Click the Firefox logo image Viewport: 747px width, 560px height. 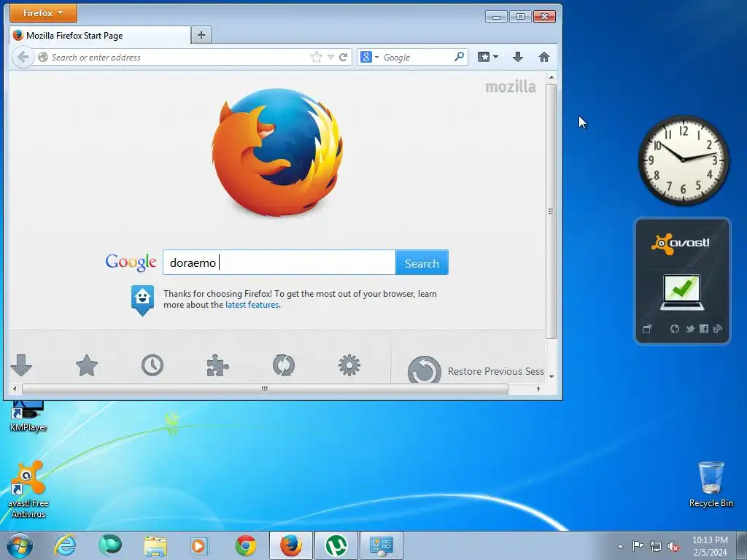[277, 152]
